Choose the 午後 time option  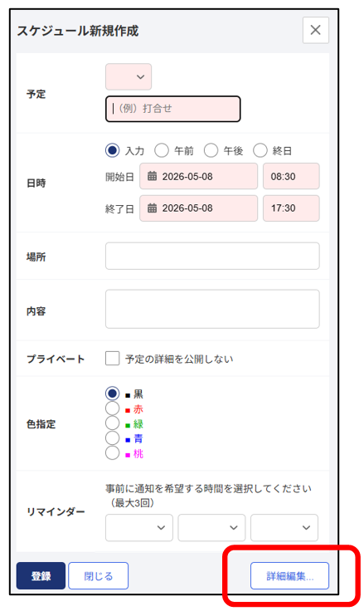coord(211,150)
